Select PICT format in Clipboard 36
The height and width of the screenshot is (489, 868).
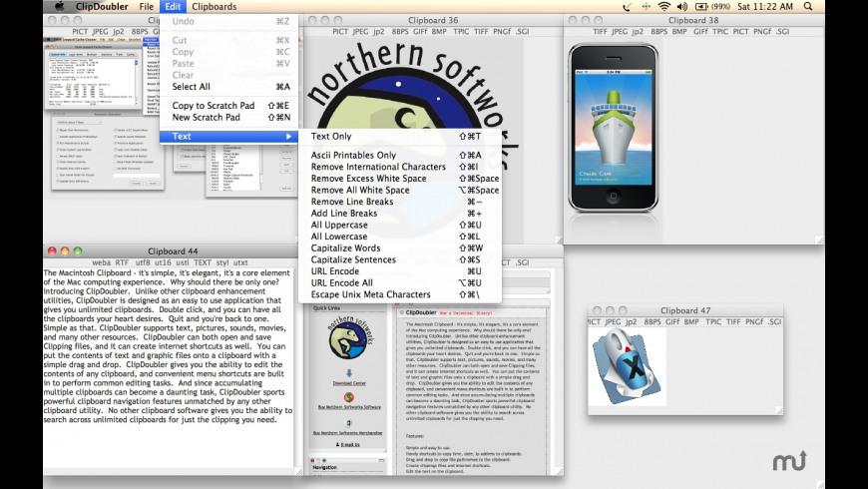coord(340,32)
